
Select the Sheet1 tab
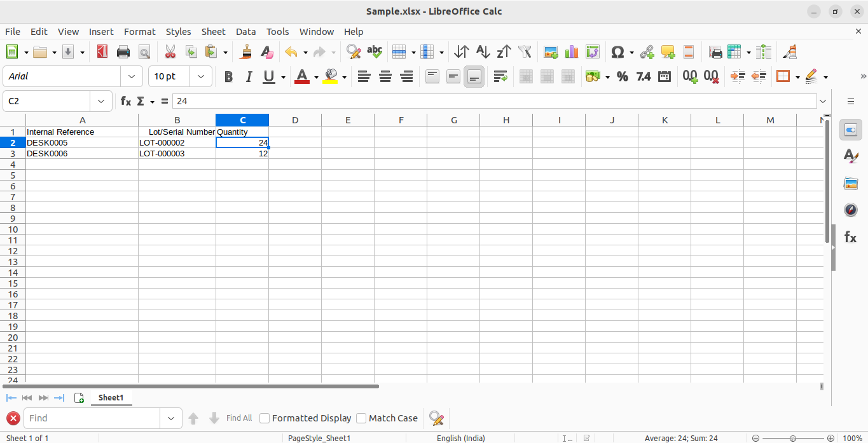(x=111, y=397)
